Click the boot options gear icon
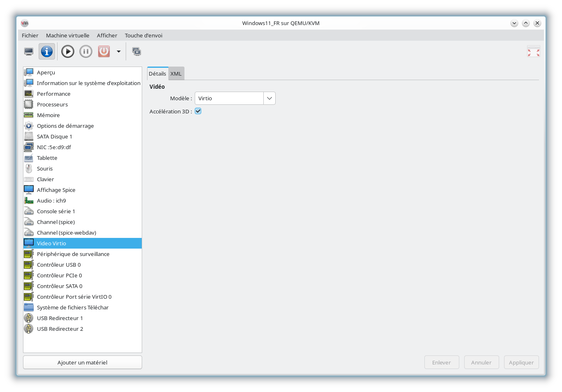Screen dimensions: 562x392 29,126
